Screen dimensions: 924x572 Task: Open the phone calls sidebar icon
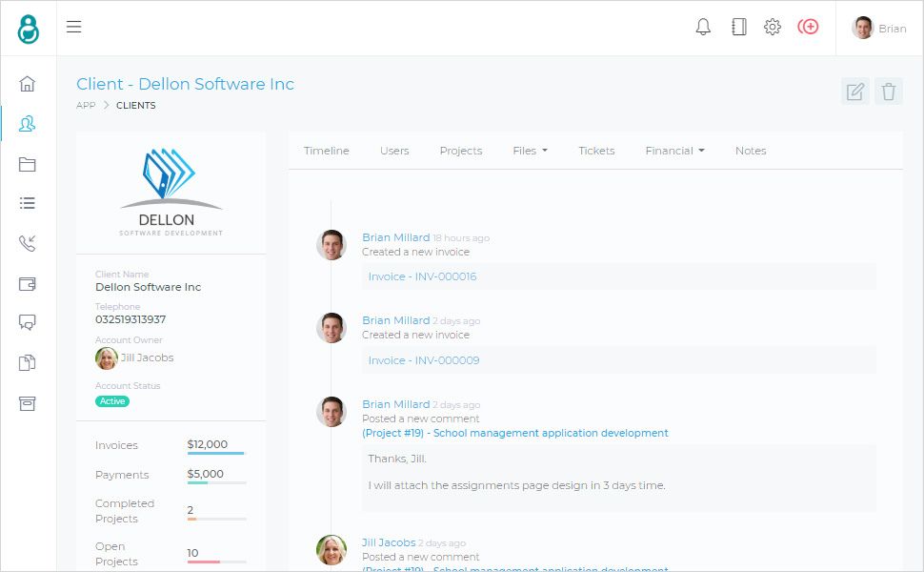coord(28,243)
